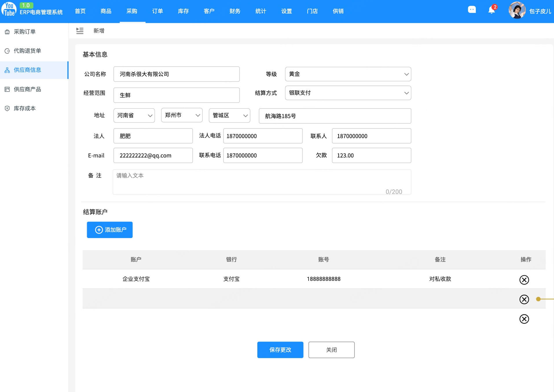Switch to the 财务 tab
The height and width of the screenshot is (392, 554).
point(235,11)
